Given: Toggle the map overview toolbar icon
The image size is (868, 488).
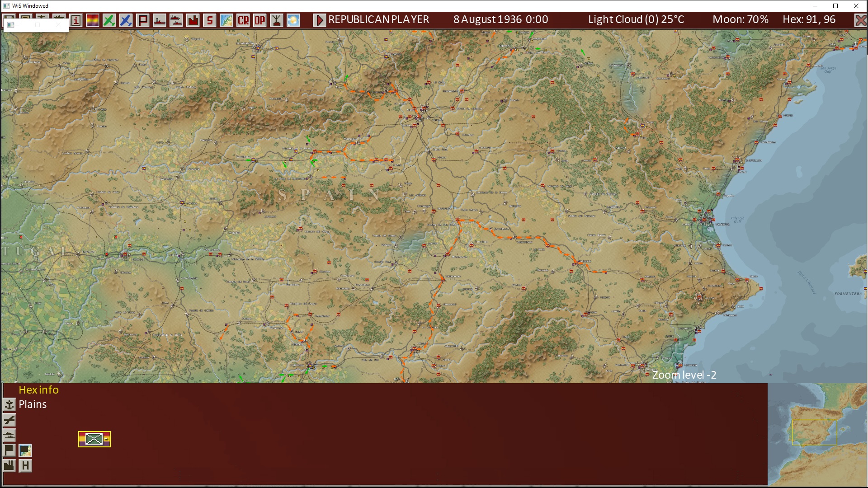Looking at the screenshot, I should pyautogui.click(x=226, y=20).
